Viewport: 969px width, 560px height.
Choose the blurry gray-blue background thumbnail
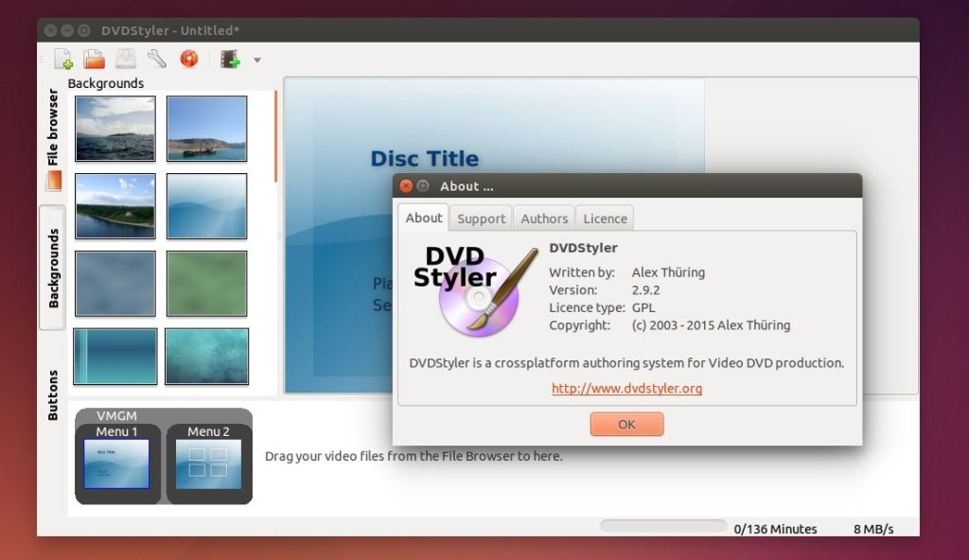tap(115, 283)
